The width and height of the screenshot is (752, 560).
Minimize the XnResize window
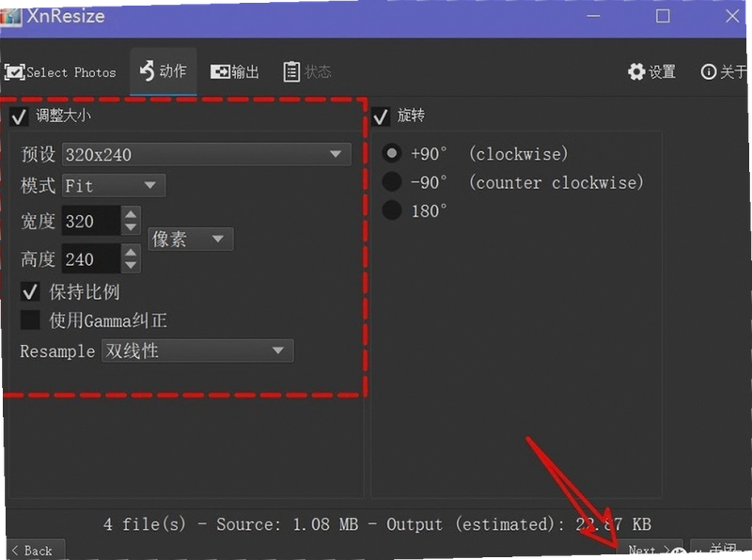pos(594,16)
